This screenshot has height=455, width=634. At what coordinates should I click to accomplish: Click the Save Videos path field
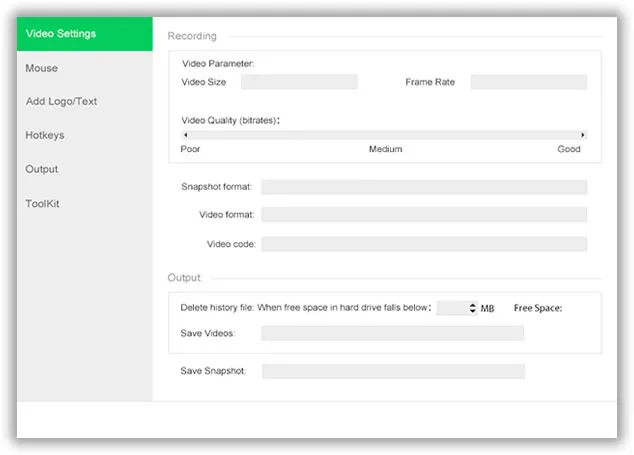point(393,333)
